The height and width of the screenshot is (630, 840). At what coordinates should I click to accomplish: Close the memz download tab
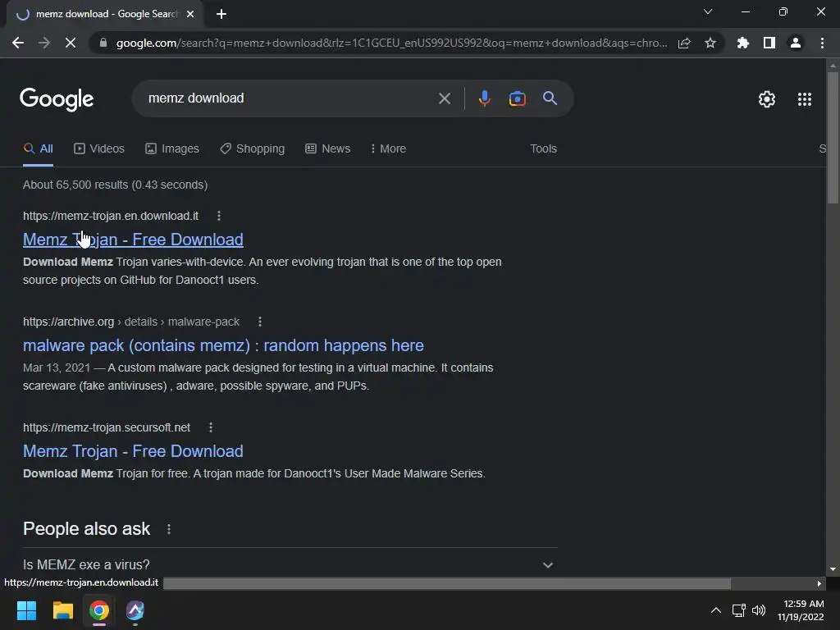pyautogui.click(x=190, y=14)
